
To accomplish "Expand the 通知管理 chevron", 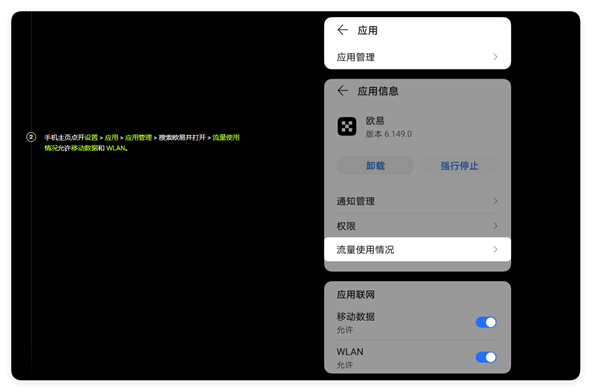I will pos(495,201).
